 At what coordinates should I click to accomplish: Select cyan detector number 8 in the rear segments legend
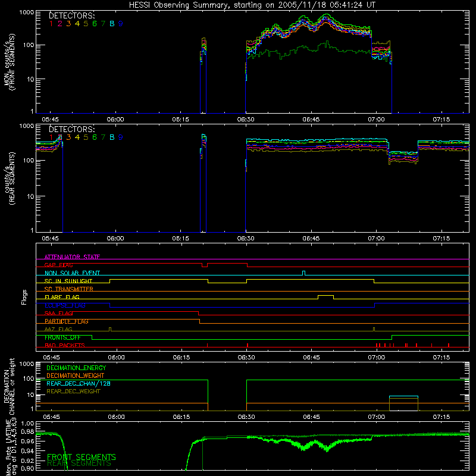pyautogui.click(x=112, y=137)
